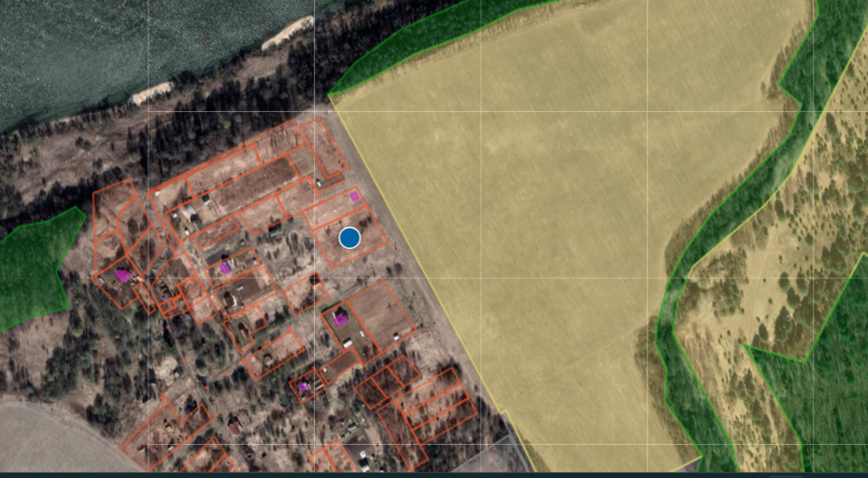Select the small sandbar at the left riverbank

pos(151,94)
